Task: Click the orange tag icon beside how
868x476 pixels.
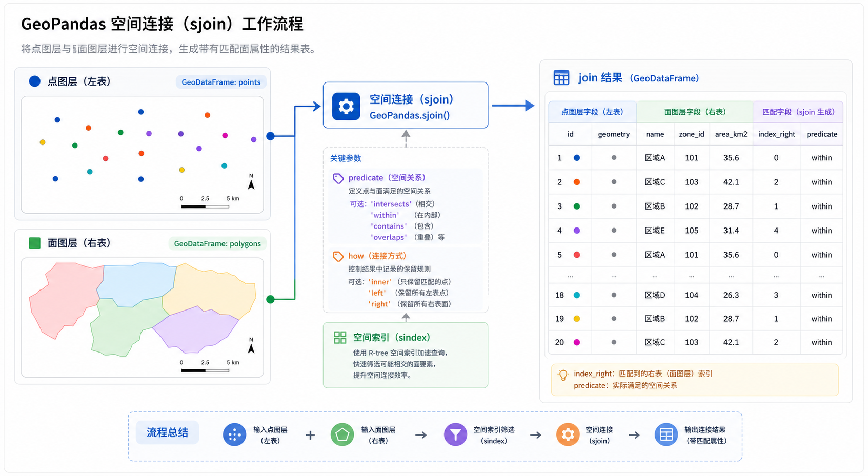Action: tap(338, 256)
